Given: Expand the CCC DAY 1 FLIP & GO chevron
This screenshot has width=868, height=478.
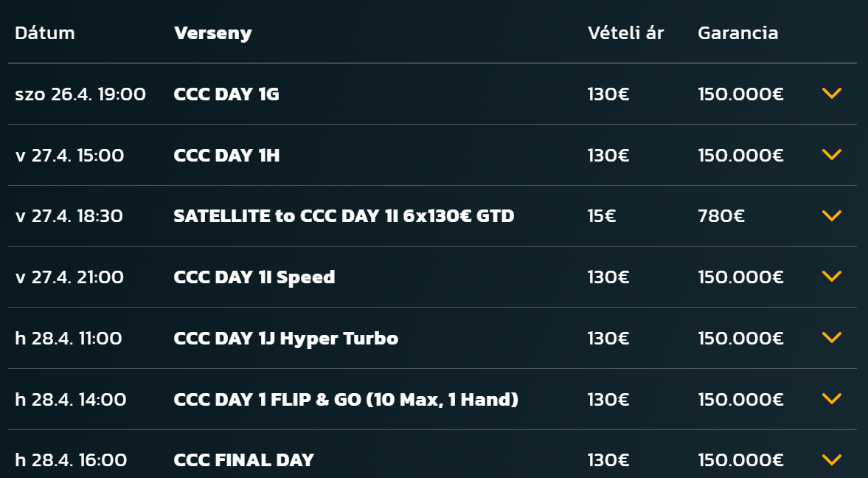Looking at the screenshot, I should click(x=831, y=399).
